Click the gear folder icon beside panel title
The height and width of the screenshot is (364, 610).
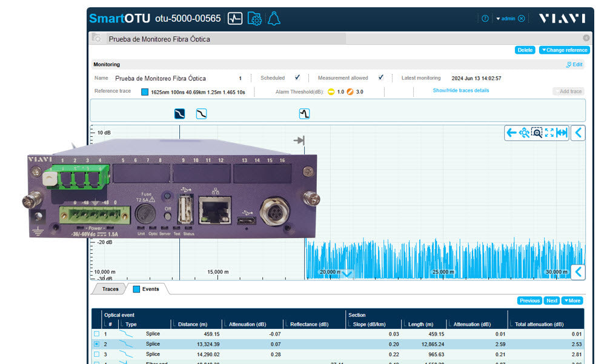[x=96, y=38]
